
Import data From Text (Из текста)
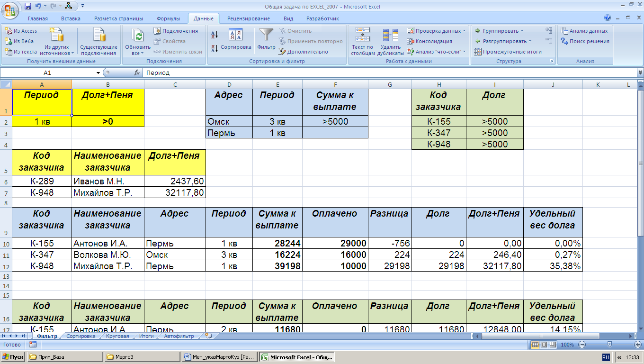coord(21,52)
